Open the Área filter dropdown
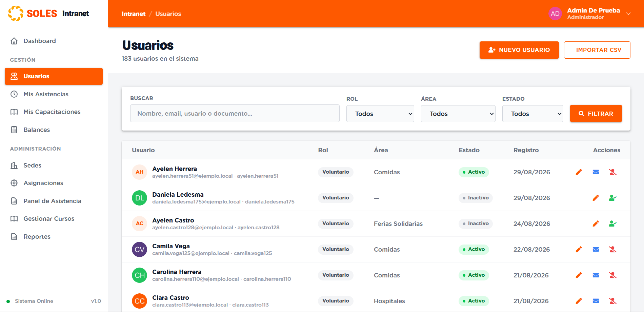 (458, 114)
